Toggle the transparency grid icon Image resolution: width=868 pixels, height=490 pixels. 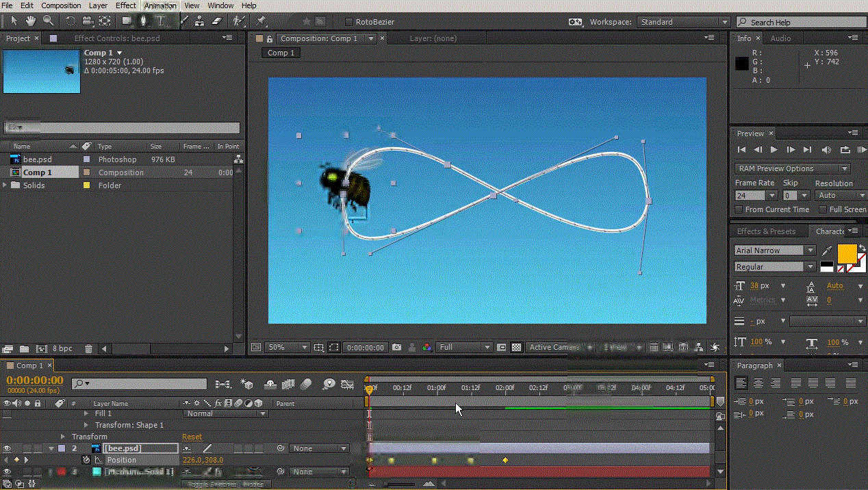517,348
